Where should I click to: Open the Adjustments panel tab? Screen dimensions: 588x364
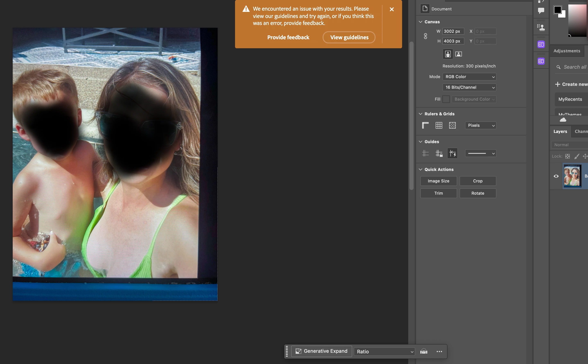pyautogui.click(x=567, y=51)
